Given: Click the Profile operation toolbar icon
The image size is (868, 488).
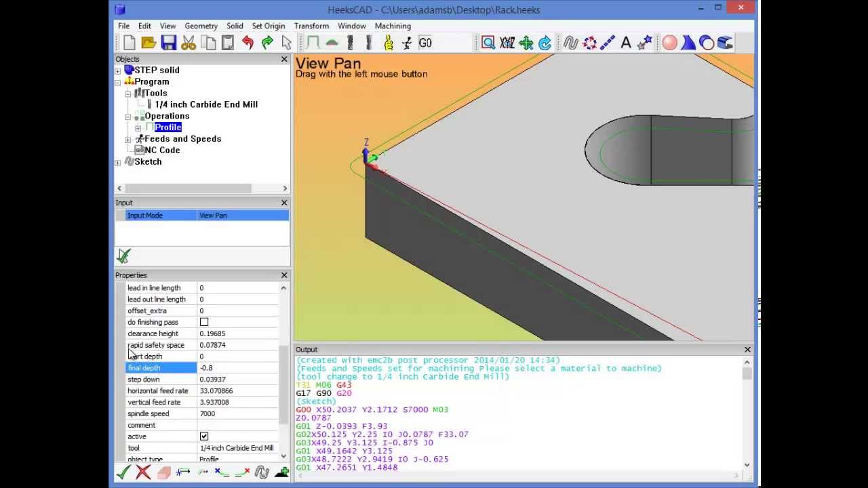Looking at the screenshot, I should tap(313, 43).
